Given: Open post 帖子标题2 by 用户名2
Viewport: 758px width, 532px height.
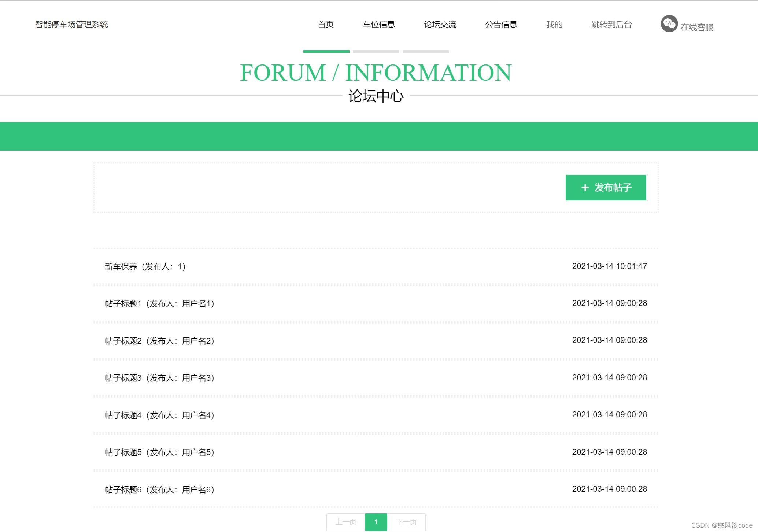Looking at the screenshot, I should [159, 341].
